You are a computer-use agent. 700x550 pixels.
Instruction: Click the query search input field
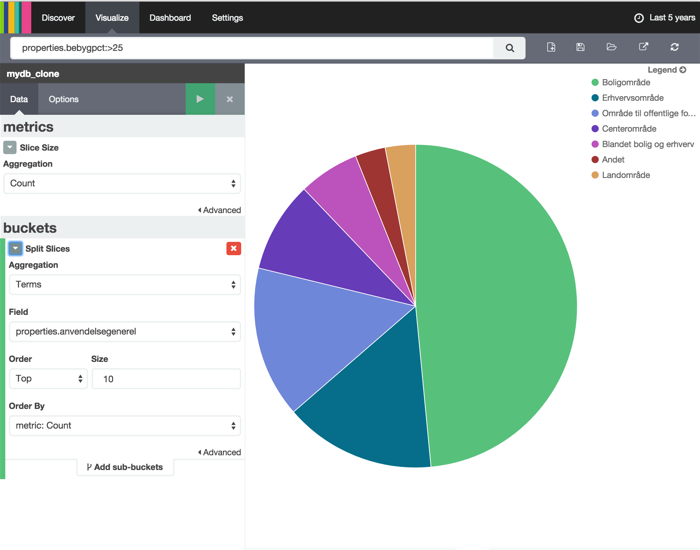coord(252,48)
